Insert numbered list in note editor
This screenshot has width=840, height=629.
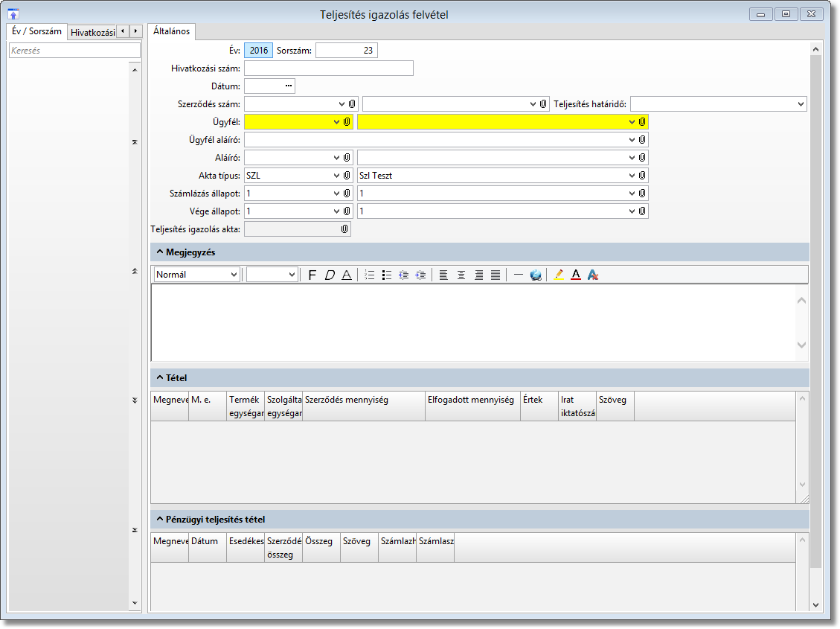(x=370, y=275)
